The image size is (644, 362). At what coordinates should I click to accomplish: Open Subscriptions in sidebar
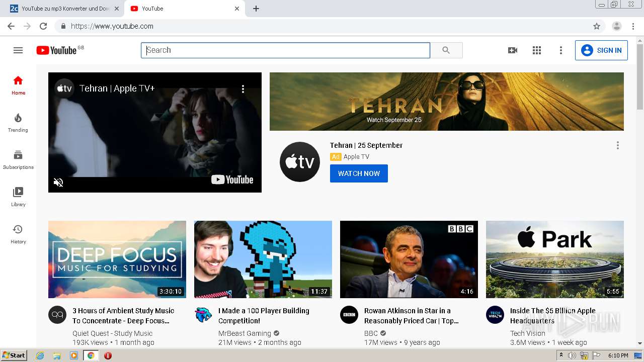[18, 160]
